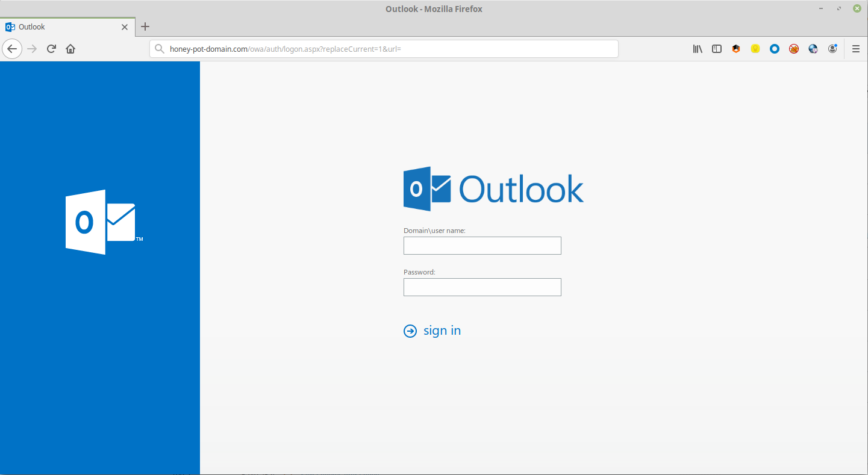Click the "Password:" label

(x=419, y=272)
